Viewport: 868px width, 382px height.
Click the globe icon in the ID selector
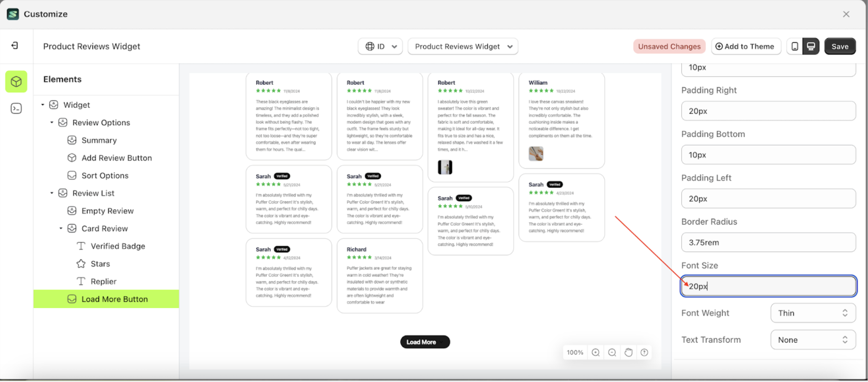tap(370, 46)
